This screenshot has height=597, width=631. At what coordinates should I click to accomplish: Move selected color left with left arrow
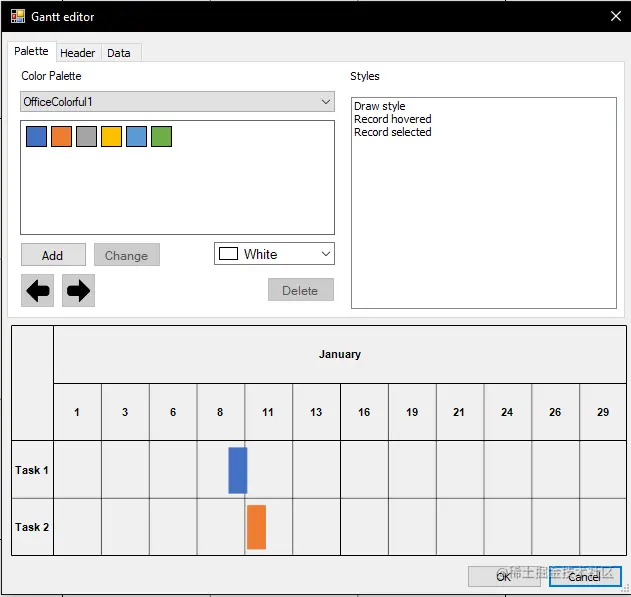click(x=37, y=290)
